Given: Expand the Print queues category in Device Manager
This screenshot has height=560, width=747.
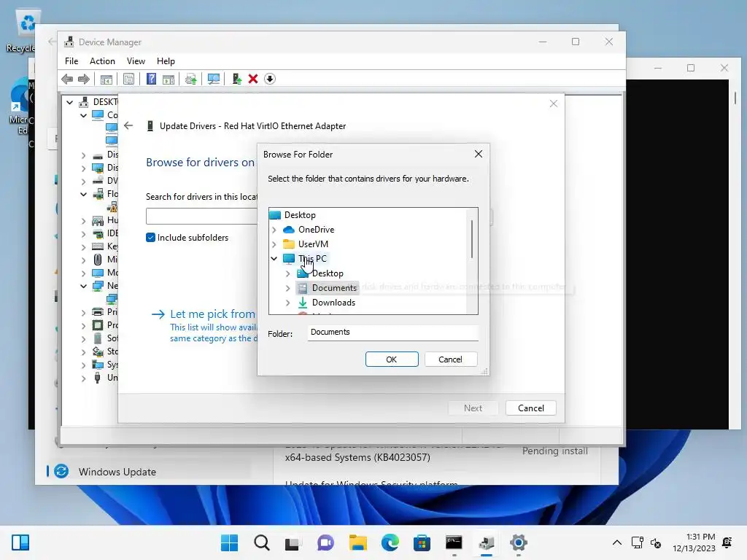Looking at the screenshot, I should (83, 312).
